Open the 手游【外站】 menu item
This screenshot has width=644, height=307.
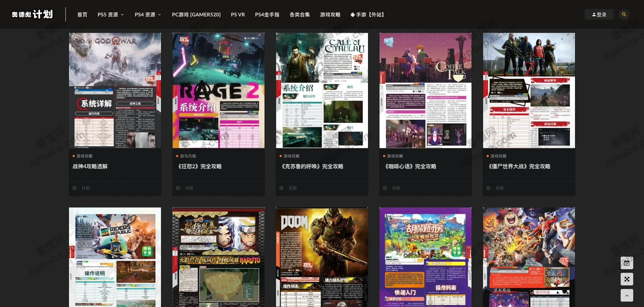(x=368, y=15)
